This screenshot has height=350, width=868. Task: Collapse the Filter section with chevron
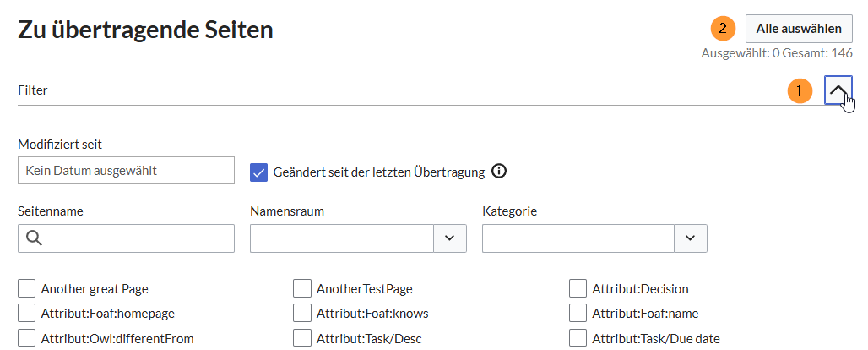click(838, 90)
